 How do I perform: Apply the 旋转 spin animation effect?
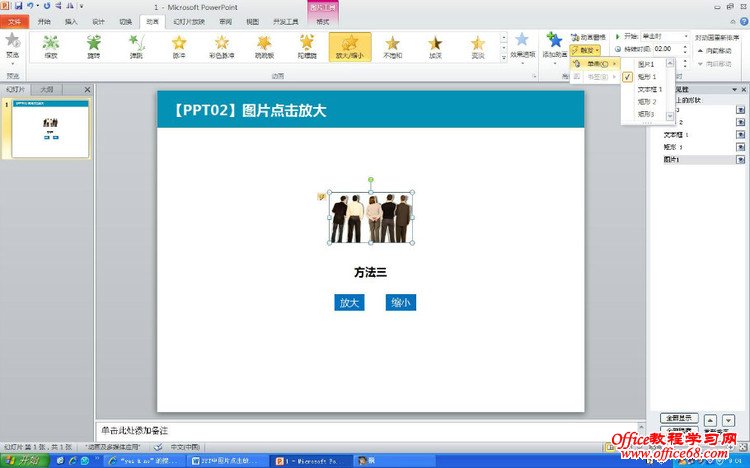pyautogui.click(x=94, y=47)
